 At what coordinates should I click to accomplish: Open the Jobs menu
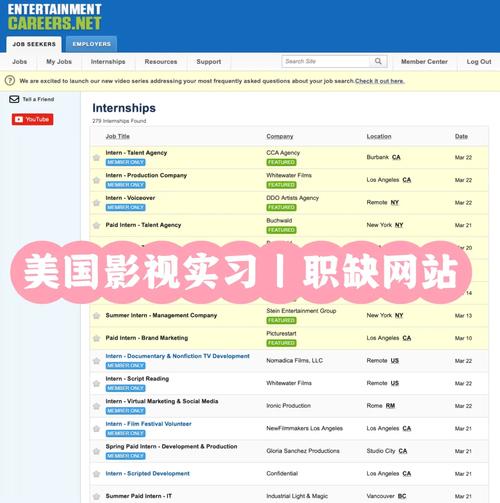[19, 62]
